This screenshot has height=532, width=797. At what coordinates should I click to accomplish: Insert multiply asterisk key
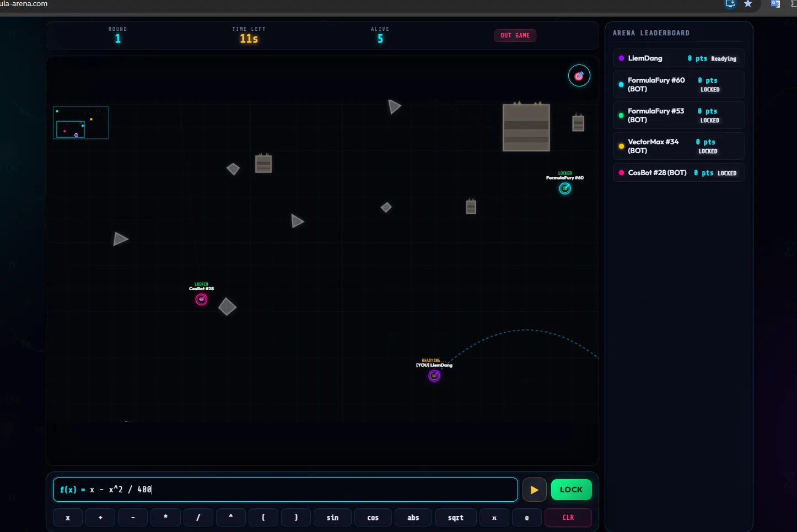[x=165, y=518]
